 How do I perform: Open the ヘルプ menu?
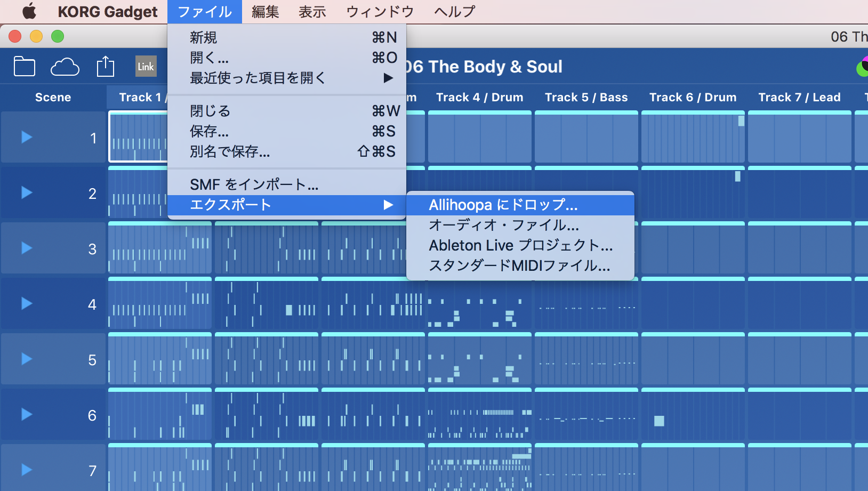tap(455, 11)
